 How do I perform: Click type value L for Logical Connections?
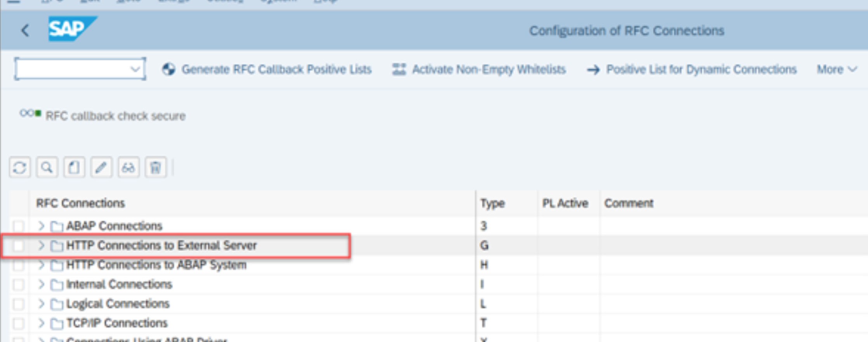click(483, 304)
